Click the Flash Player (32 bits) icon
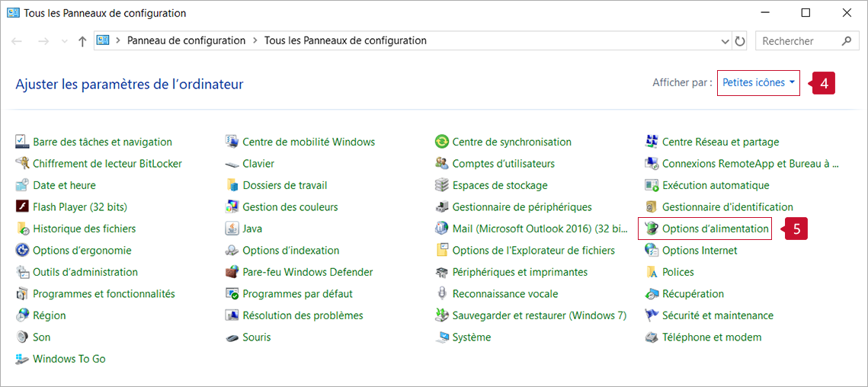This screenshot has height=387, width=868. click(22, 207)
